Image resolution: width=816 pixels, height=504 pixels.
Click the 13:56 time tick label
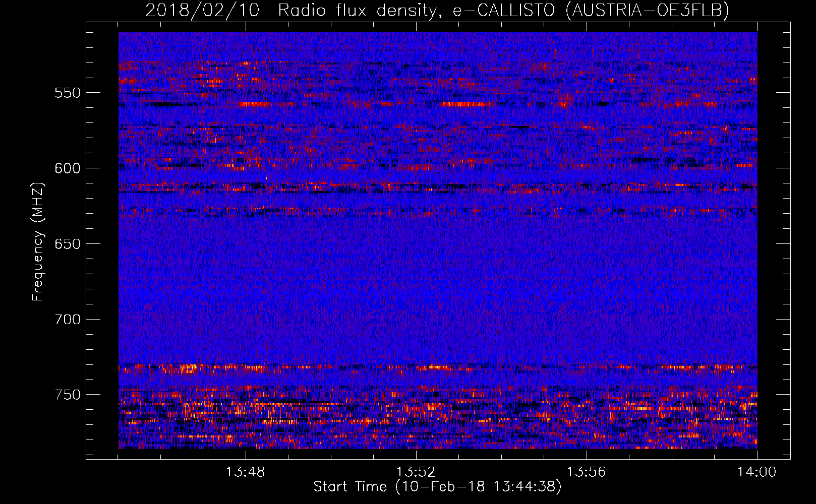(587, 472)
